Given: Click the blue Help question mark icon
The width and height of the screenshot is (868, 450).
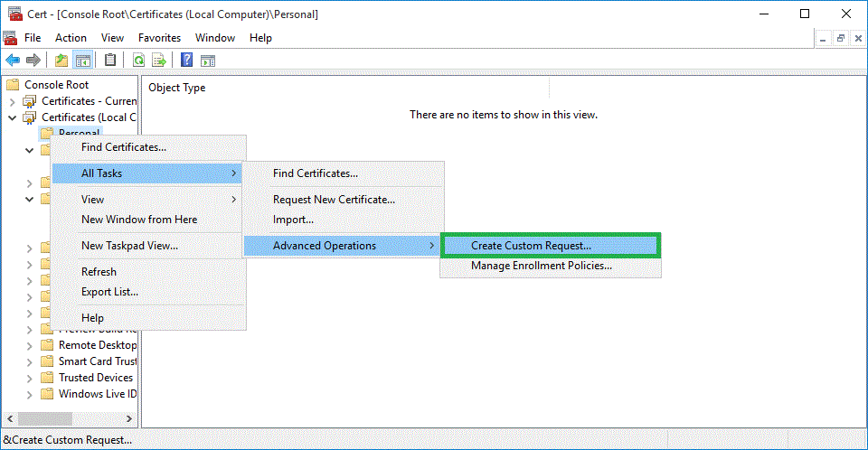Looking at the screenshot, I should (x=186, y=61).
